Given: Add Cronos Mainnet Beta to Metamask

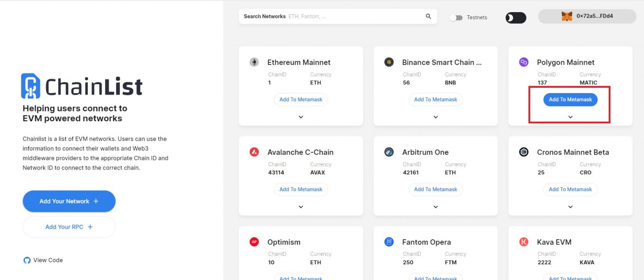Looking at the screenshot, I should 570,189.
